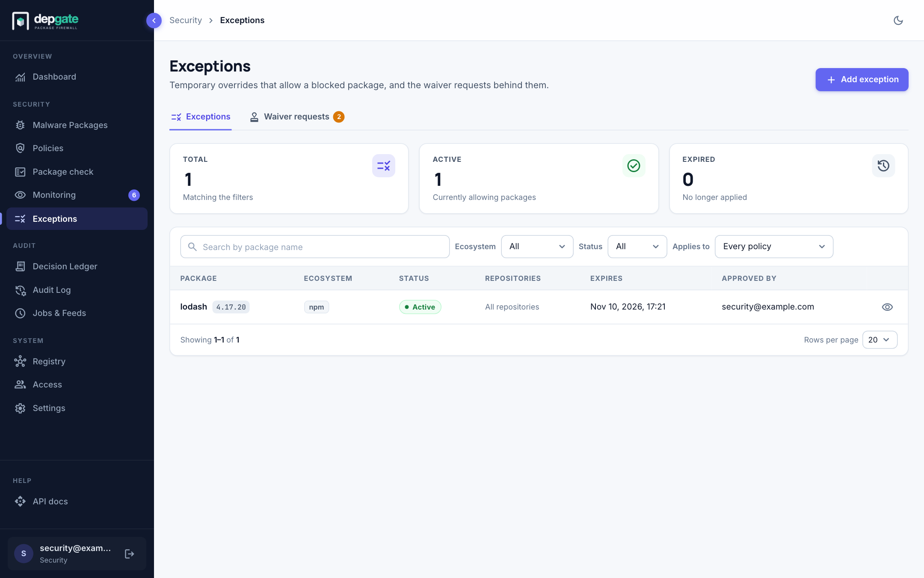
Task: Click the Expired card history icon
Action: tap(883, 166)
